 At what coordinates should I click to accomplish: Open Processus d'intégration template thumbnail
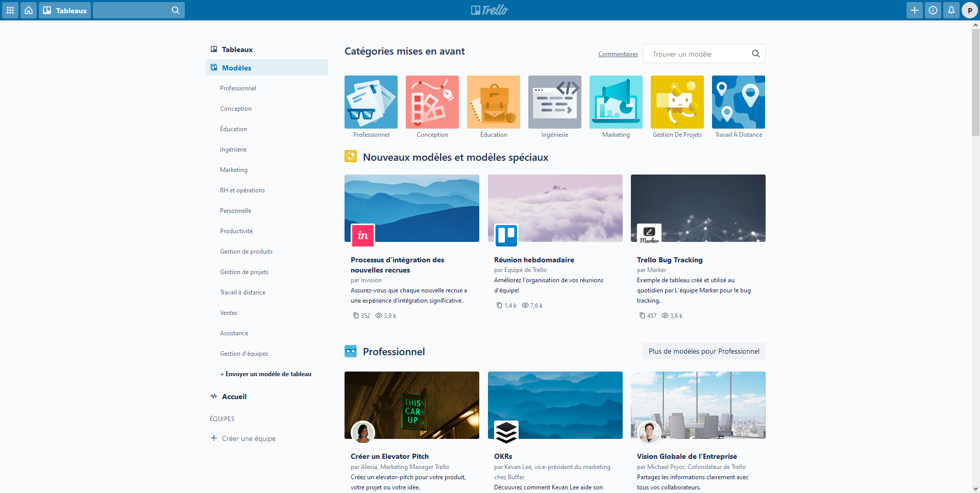(x=412, y=208)
